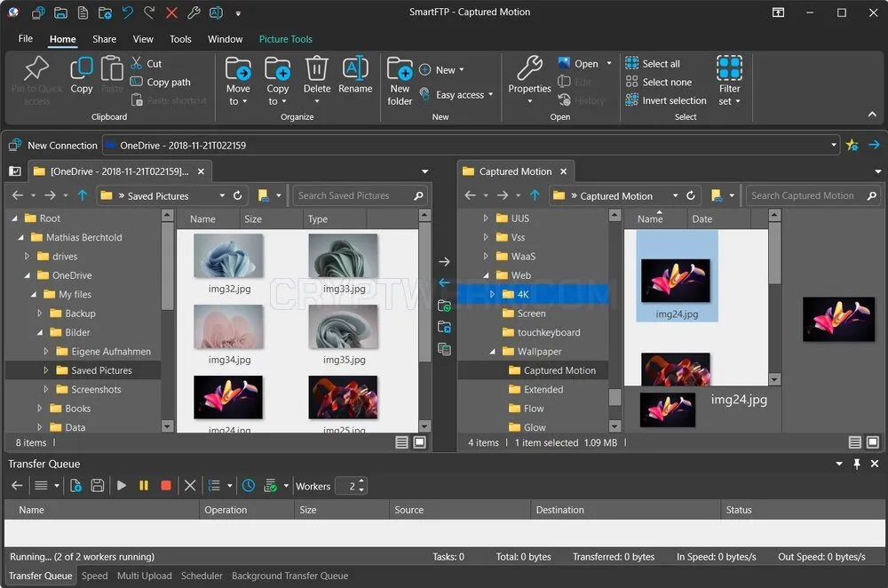This screenshot has width=888, height=588.
Task: Open the View ribbon tab
Action: point(143,39)
